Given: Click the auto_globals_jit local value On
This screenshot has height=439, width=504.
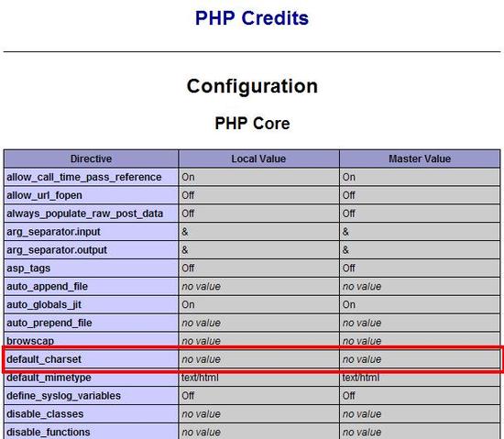Looking at the screenshot, I should 188,304.
